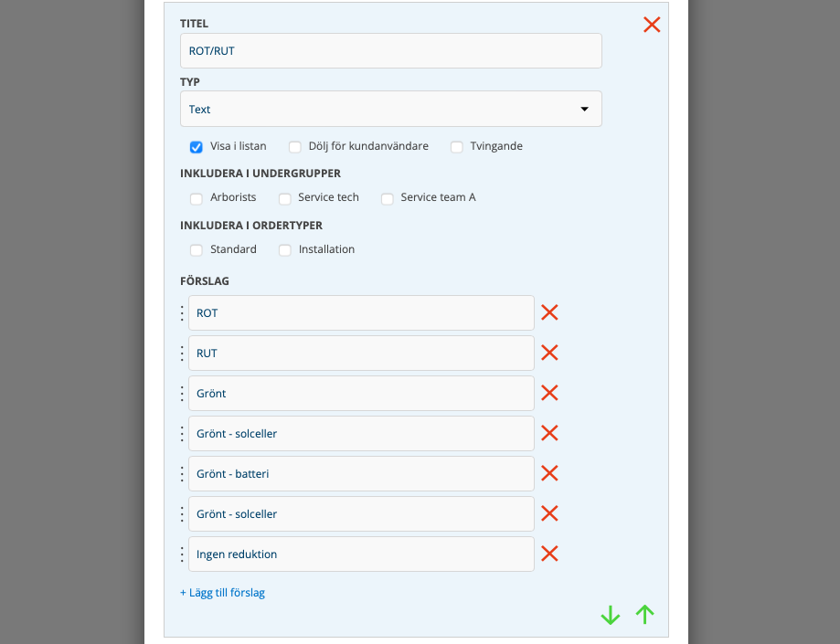
Task: Delete the Grönt suggestion
Action: [549, 393]
